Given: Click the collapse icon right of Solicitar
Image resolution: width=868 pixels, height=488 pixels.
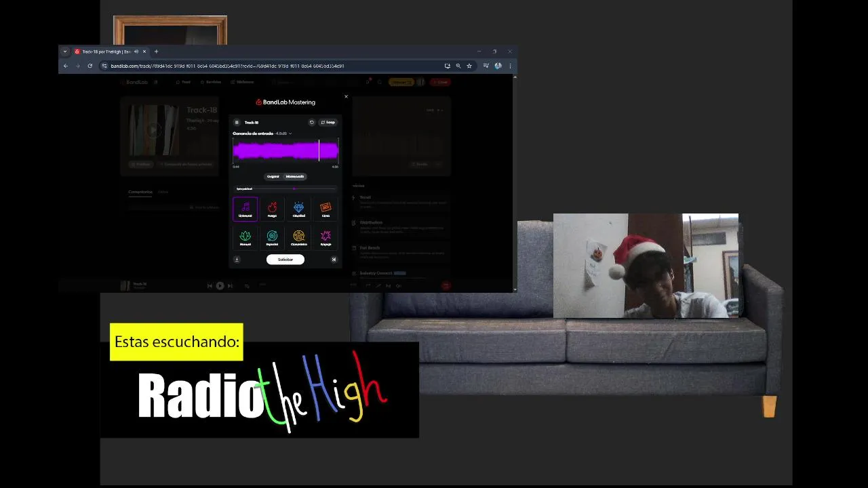Looking at the screenshot, I should [334, 260].
